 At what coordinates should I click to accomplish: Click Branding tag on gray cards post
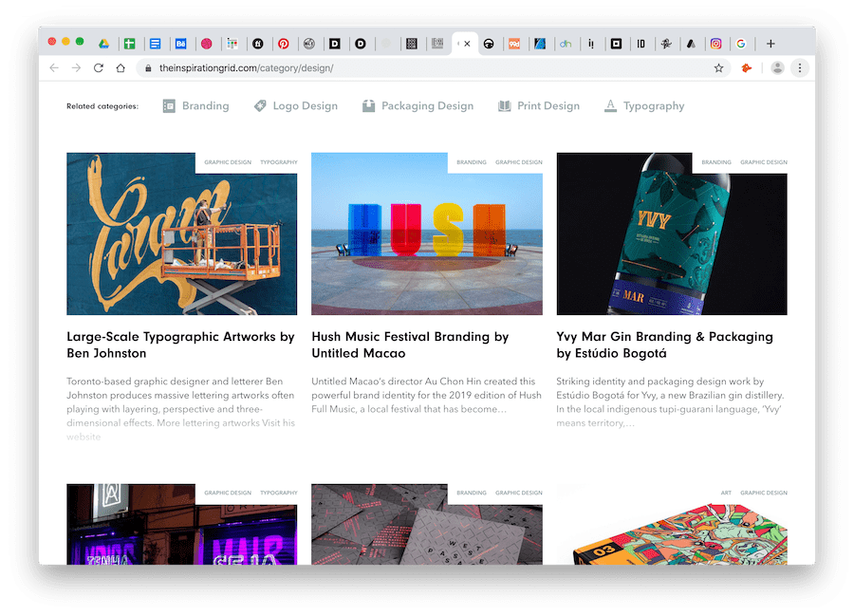(x=472, y=493)
